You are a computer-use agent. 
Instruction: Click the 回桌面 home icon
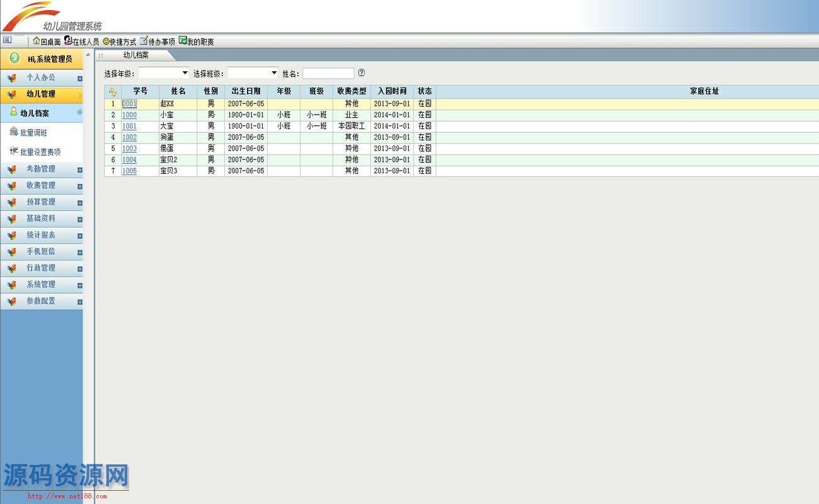(37, 41)
